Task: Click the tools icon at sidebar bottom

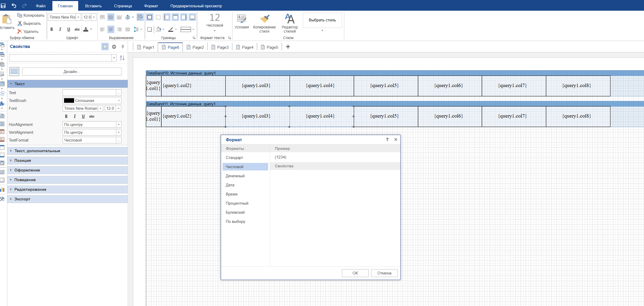Action: 2,199
